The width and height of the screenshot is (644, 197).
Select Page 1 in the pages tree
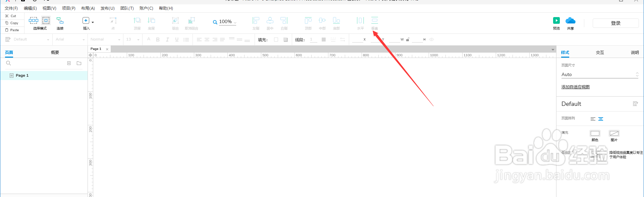[x=44, y=75]
